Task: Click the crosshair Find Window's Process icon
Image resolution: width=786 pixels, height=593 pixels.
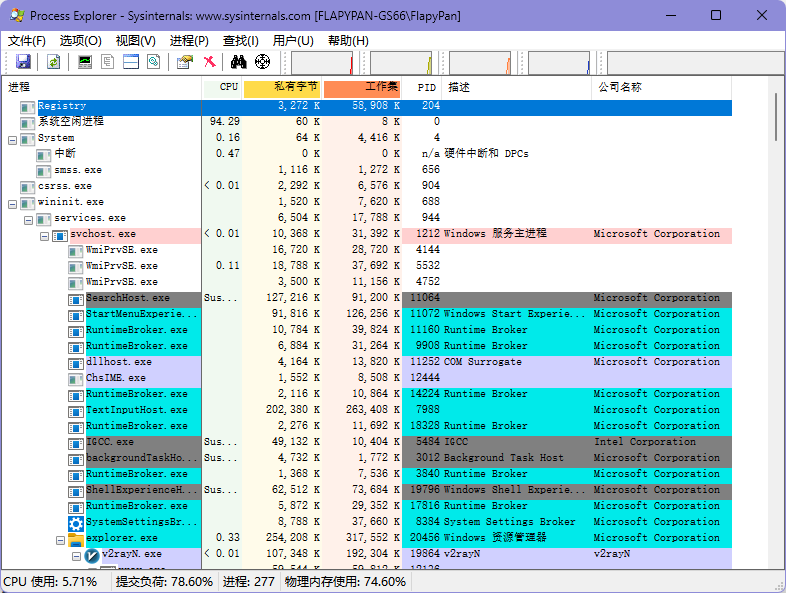Action: [262, 62]
